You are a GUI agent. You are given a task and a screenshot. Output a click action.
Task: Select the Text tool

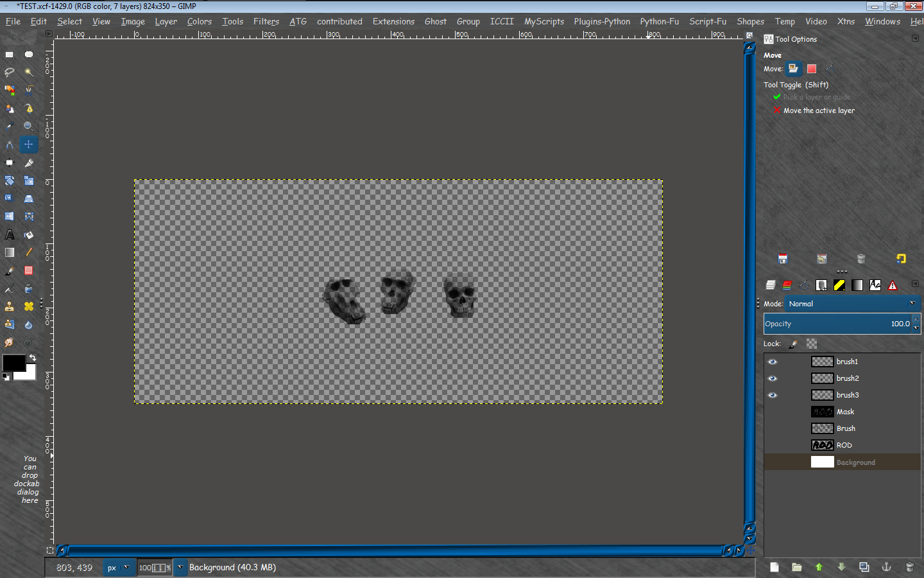point(10,234)
